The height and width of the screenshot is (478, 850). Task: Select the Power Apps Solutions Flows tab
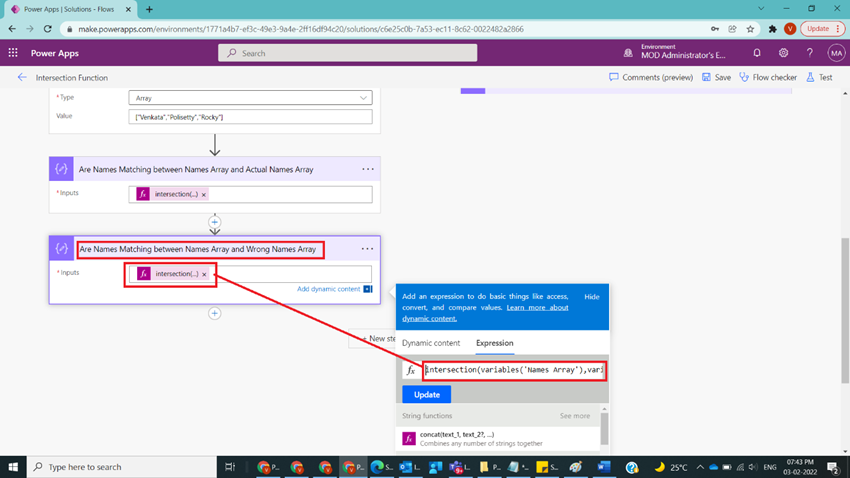point(69,9)
